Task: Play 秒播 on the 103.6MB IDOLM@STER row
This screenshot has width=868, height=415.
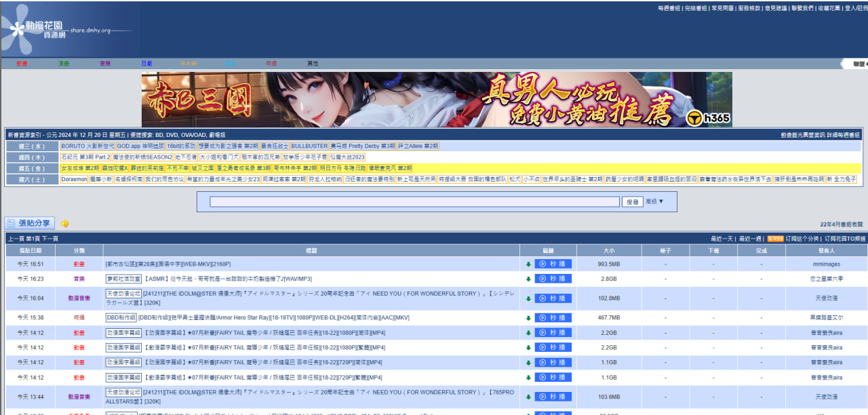Action: coord(553,397)
